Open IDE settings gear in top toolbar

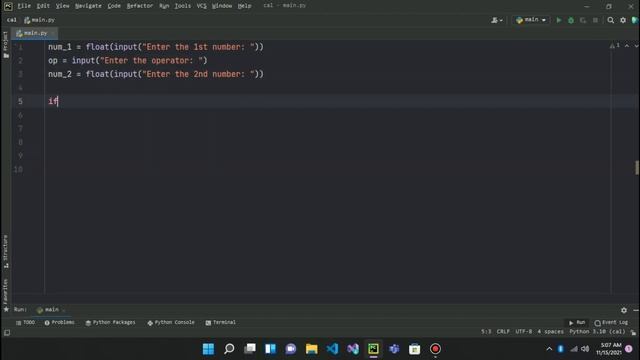tap(623, 20)
